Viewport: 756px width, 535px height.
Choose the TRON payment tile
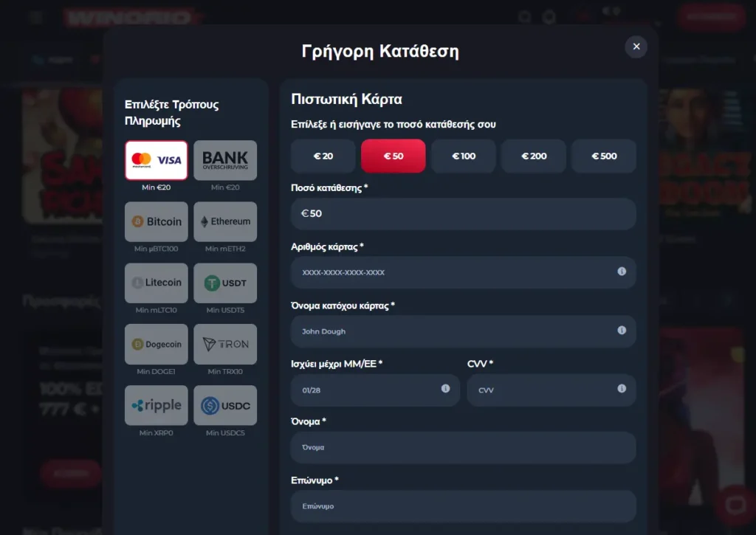click(225, 344)
